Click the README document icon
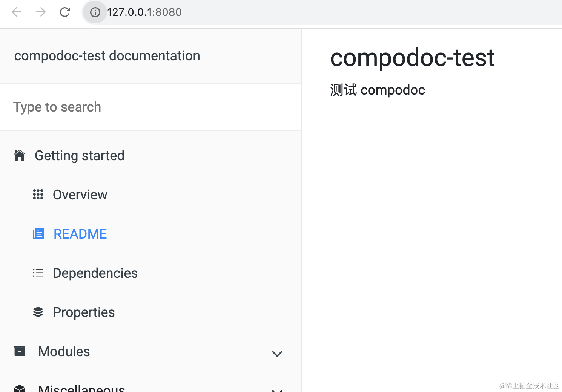 (38, 234)
